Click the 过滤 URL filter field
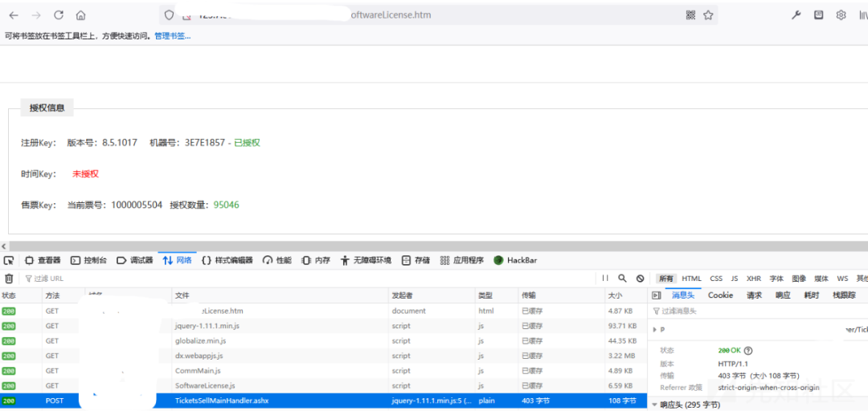This screenshot has width=868, height=411. tap(310, 279)
